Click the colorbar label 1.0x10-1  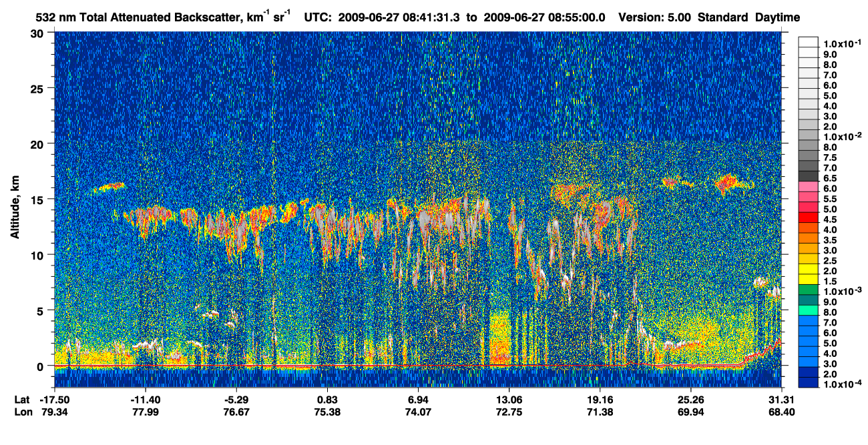(x=843, y=43)
